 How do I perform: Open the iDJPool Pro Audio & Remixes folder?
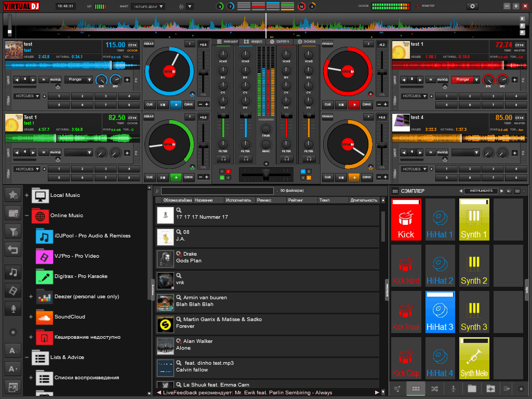(x=83, y=235)
